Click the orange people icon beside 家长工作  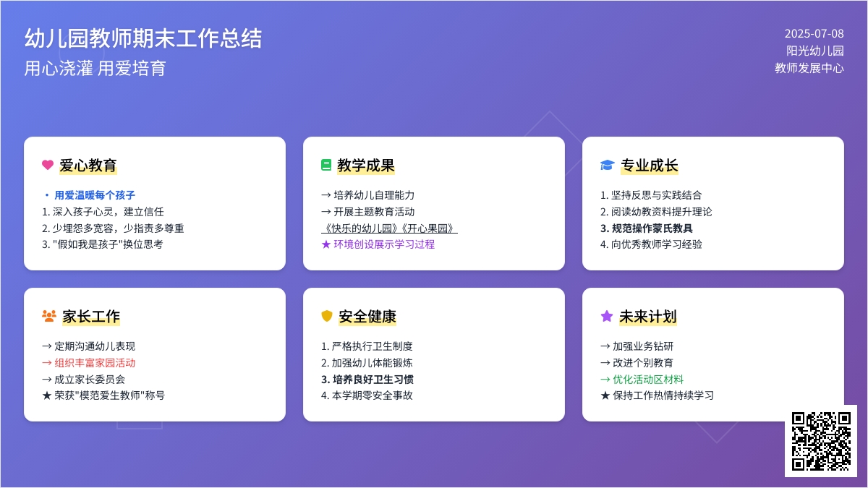pyautogui.click(x=49, y=316)
